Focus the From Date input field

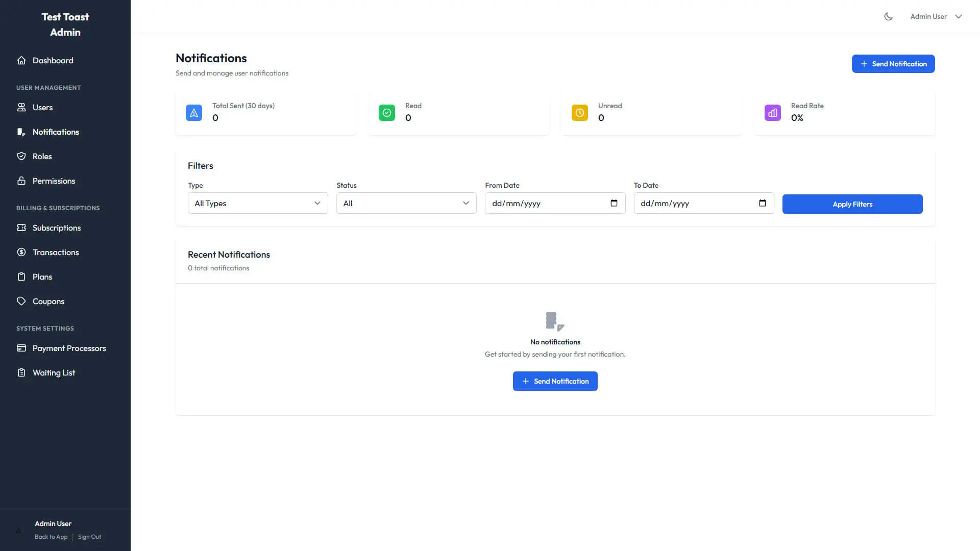pos(541,203)
